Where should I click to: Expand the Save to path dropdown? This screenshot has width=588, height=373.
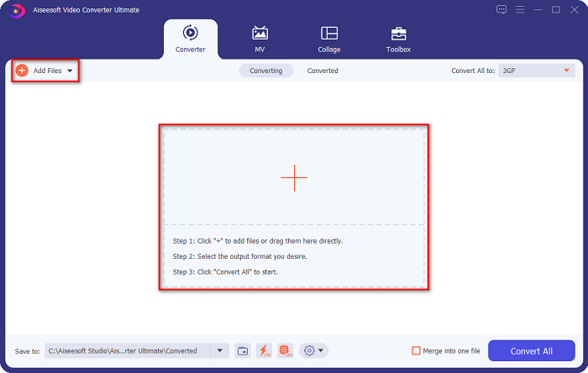pos(221,350)
